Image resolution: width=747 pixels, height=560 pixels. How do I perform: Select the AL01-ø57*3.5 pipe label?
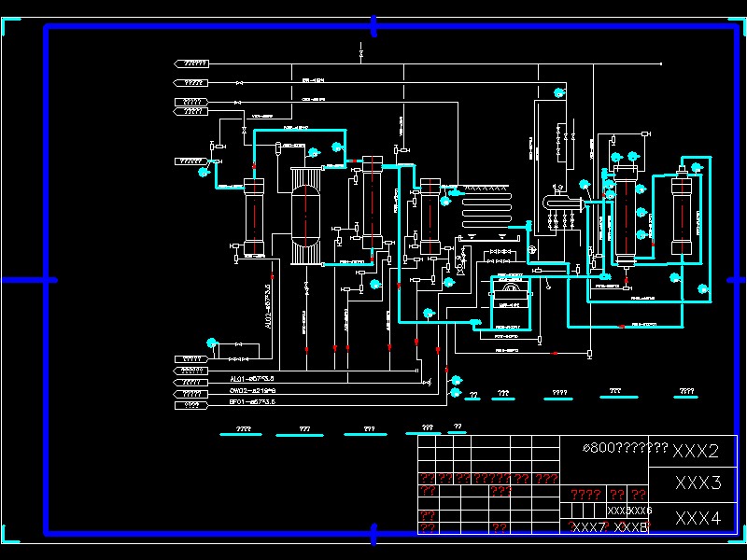pos(252,379)
